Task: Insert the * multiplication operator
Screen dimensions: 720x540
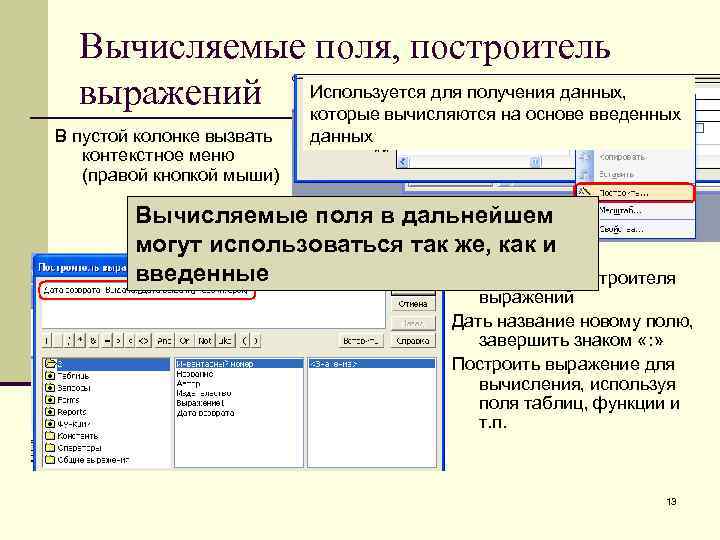Action: tap(81, 341)
